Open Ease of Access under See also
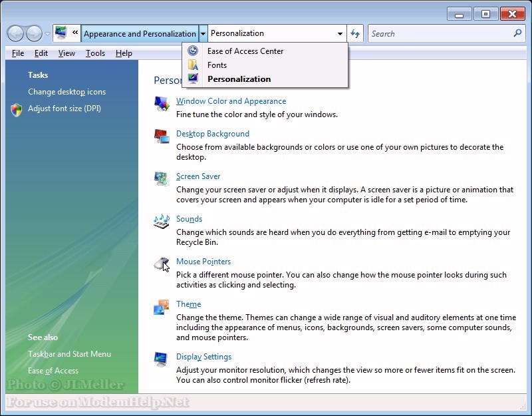 53,371
